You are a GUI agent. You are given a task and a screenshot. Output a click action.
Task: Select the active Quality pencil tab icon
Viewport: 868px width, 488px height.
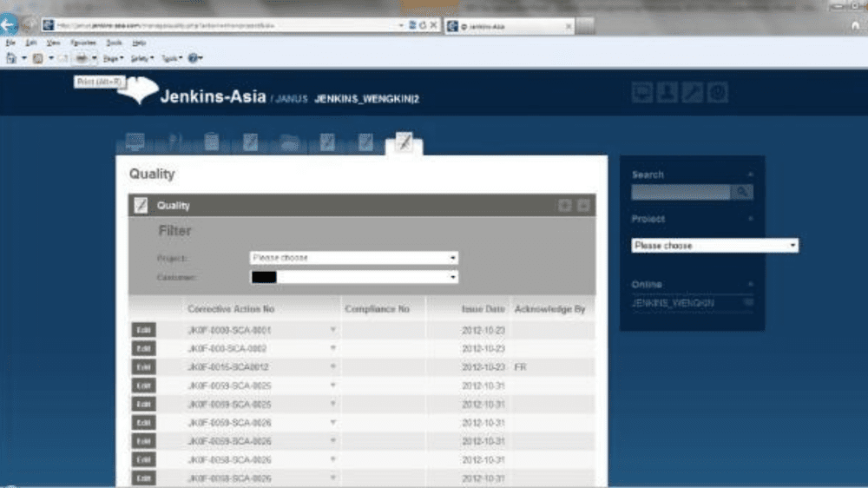click(x=404, y=142)
